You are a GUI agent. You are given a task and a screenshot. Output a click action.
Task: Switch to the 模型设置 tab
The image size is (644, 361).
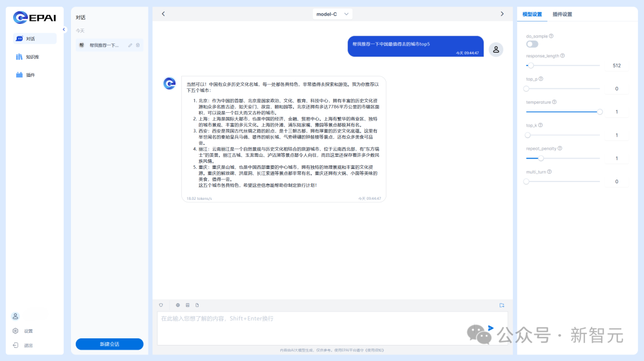tap(532, 14)
